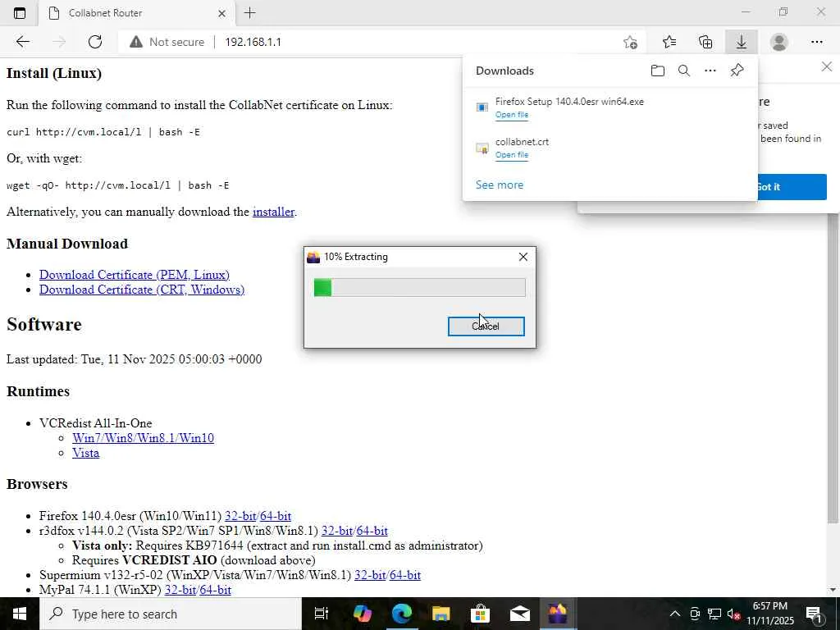
Task: Download MyPal 74.1.1 64-bit
Action: [216, 590]
